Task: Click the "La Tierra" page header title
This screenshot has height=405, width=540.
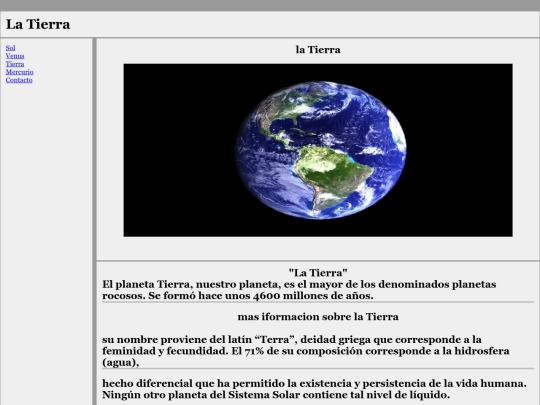Action: click(x=38, y=24)
